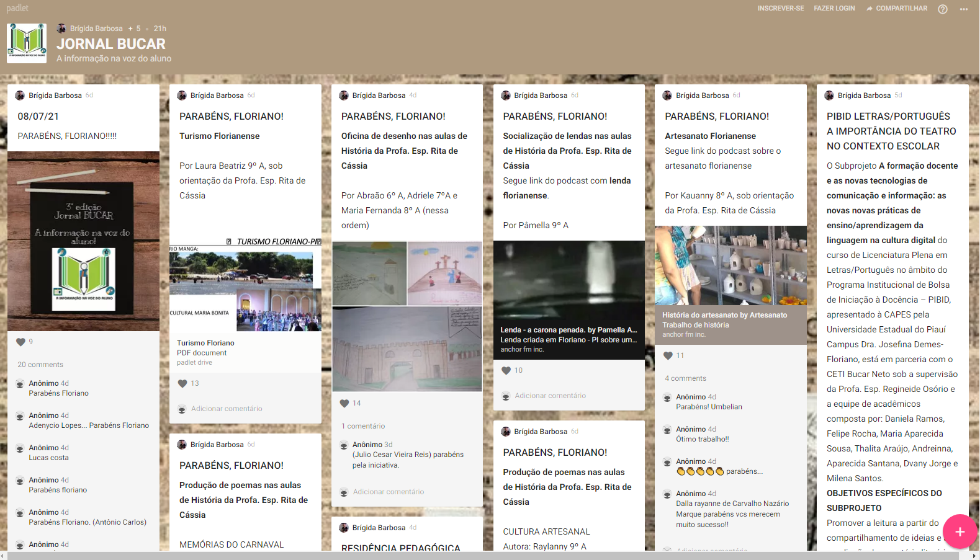This screenshot has width=980, height=560.
Task: Open Brígida Barbosa author link in header
Action: click(96, 29)
